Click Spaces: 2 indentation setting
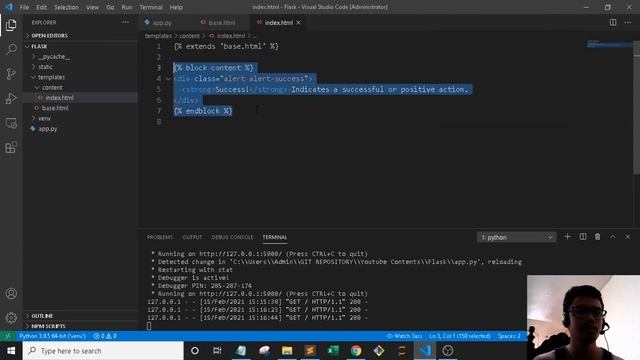Image resolution: width=640 pixels, height=360 pixels. coord(509,336)
